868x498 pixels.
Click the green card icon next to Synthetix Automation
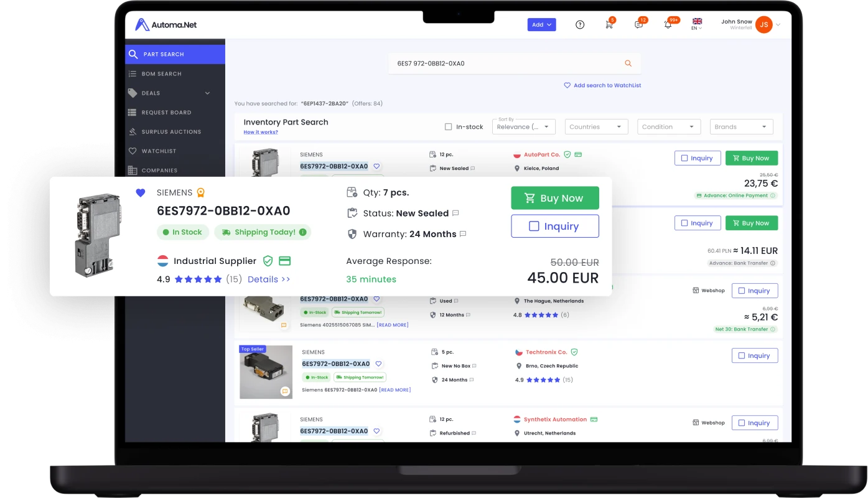click(594, 420)
